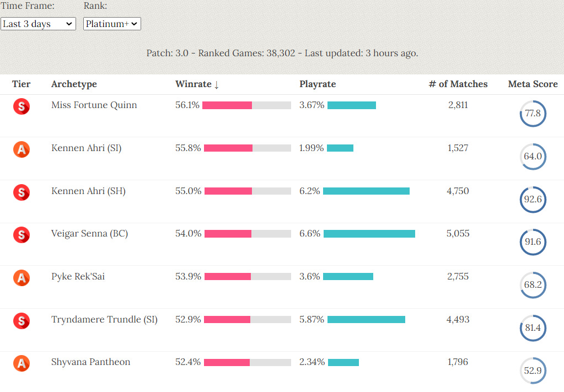The width and height of the screenshot is (564, 392).
Task: Click the 56.1% winrate bar
Action: [247, 105]
